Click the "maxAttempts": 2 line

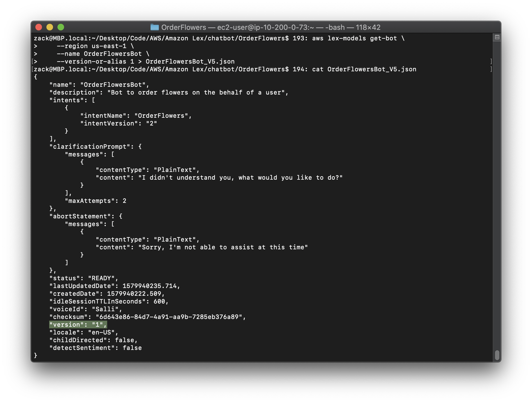[x=95, y=201]
